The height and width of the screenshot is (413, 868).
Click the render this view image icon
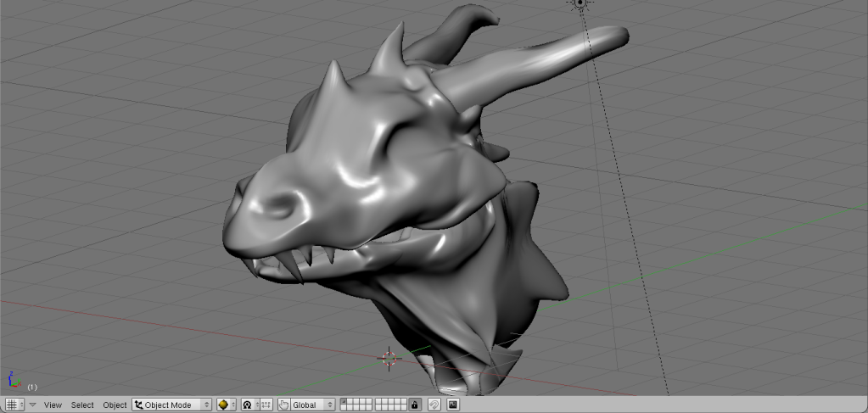point(453,405)
